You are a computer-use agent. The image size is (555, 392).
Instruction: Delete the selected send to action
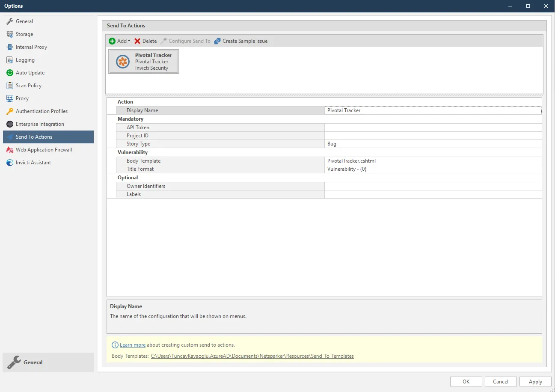coord(145,41)
